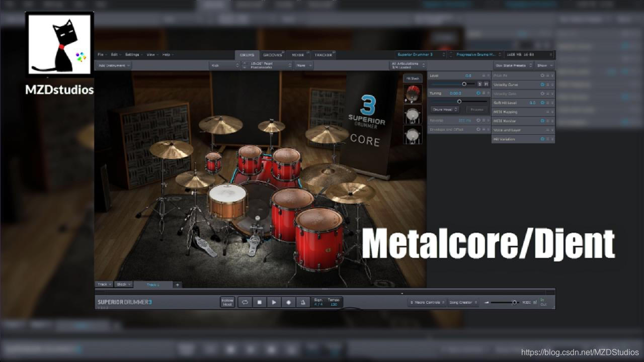Click the Tempo 120 field
The image size is (644, 362).
click(334, 302)
